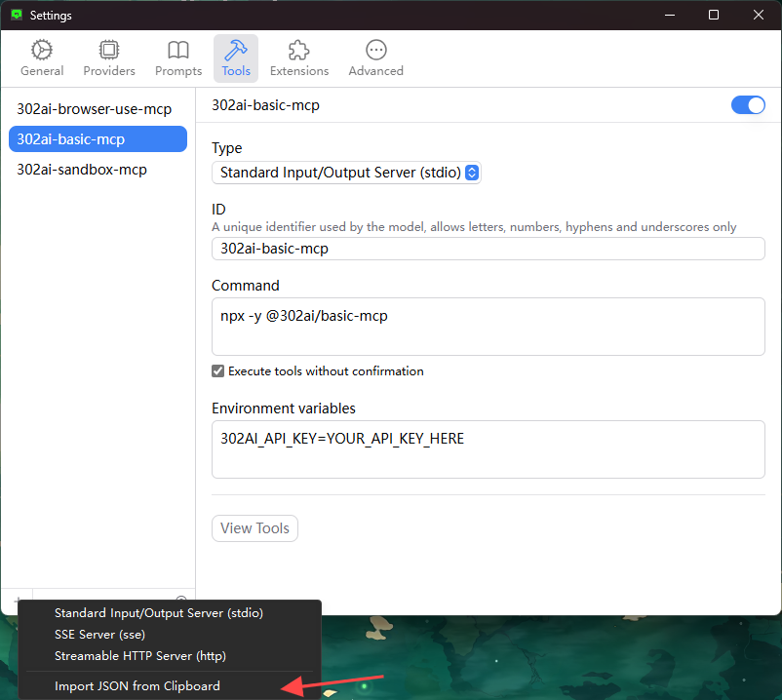Select the Tools hammer tab
The image size is (782, 700).
[x=236, y=58]
